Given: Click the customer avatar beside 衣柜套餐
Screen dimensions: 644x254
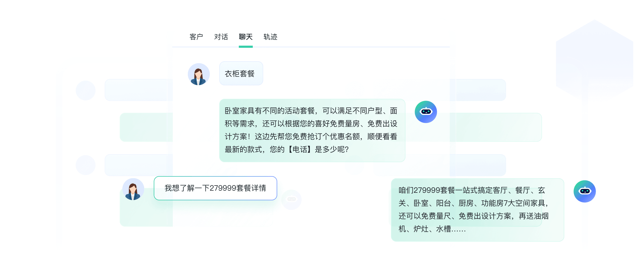Looking at the screenshot, I should (x=199, y=74).
